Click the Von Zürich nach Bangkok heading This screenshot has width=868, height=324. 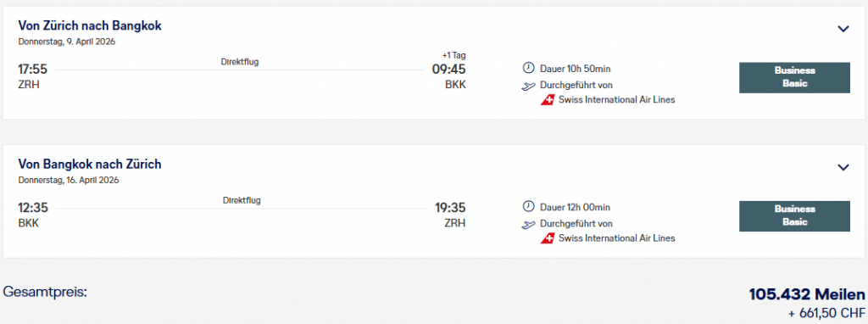[90, 25]
